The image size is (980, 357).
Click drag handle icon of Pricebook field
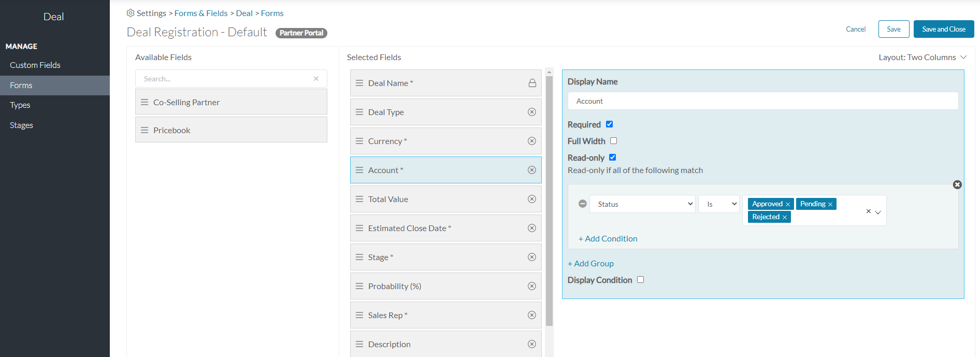click(x=145, y=130)
